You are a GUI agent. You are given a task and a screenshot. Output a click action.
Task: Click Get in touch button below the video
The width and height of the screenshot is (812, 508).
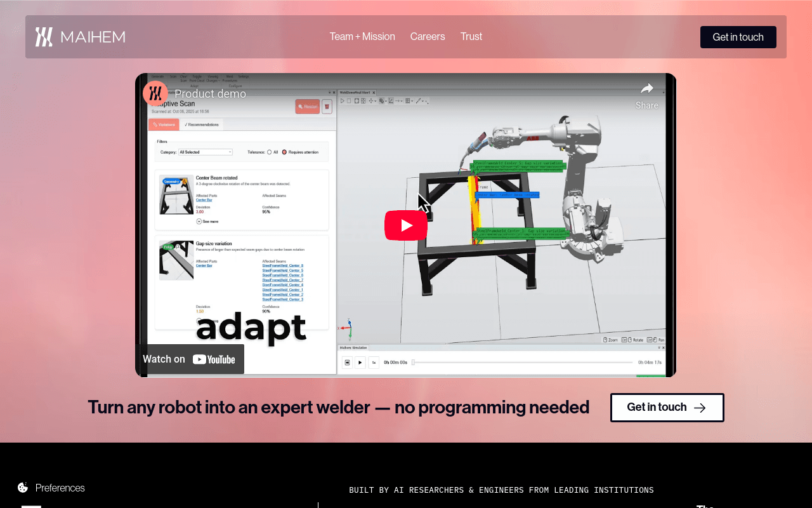pyautogui.click(x=667, y=408)
